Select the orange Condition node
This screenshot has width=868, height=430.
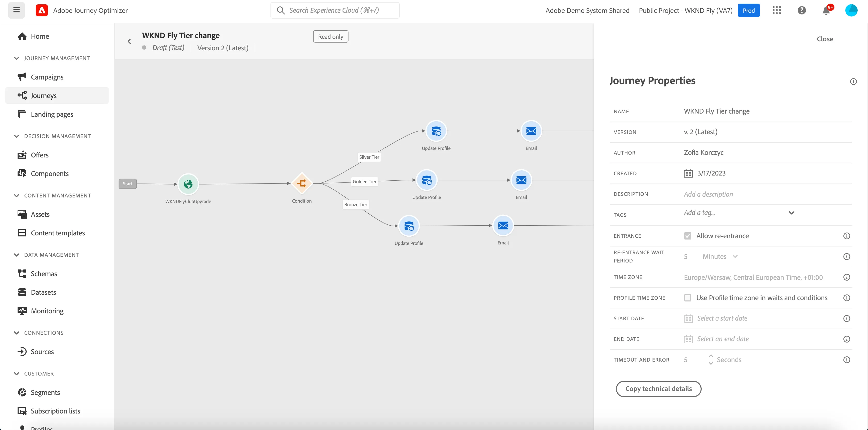pos(301,184)
